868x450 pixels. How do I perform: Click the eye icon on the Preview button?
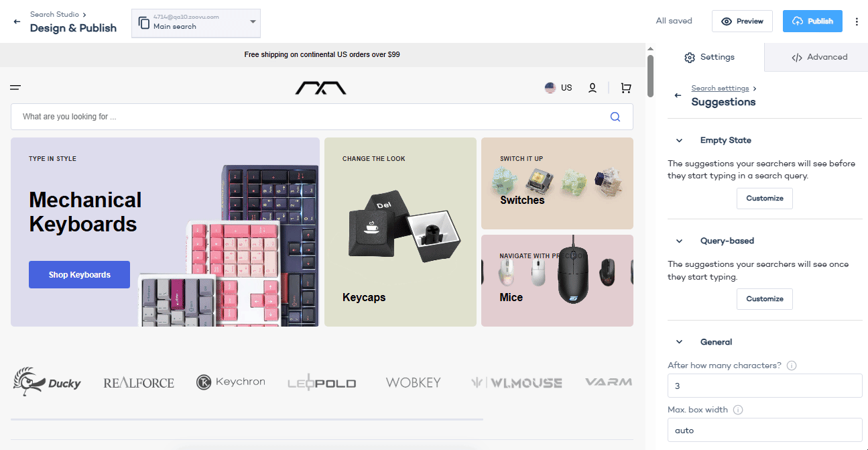click(x=725, y=21)
